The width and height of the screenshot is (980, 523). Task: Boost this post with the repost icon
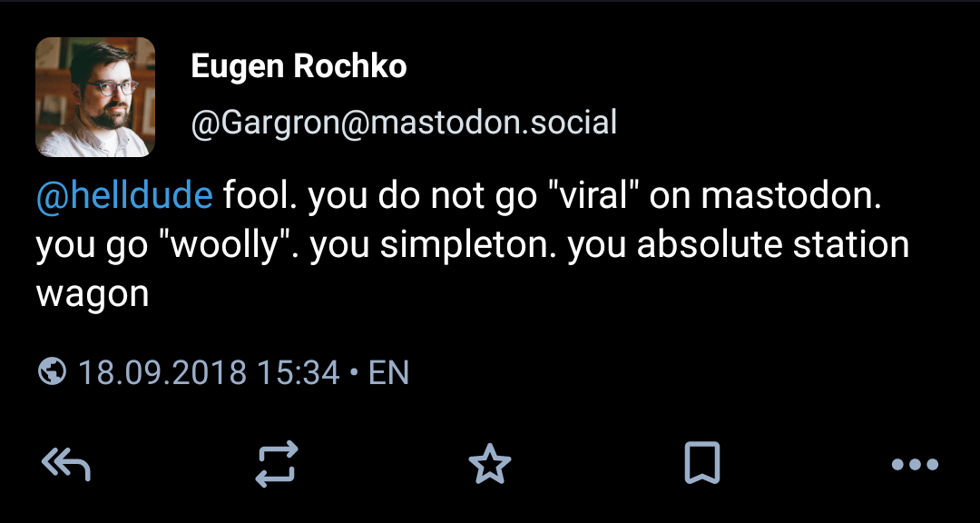[x=277, y=464]
